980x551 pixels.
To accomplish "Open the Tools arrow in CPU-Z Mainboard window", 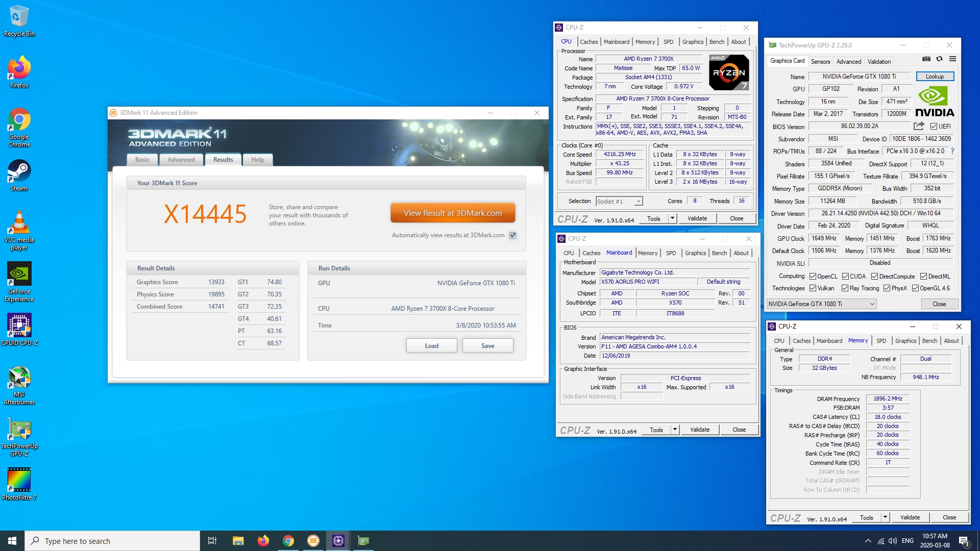I will click(675, 430).
